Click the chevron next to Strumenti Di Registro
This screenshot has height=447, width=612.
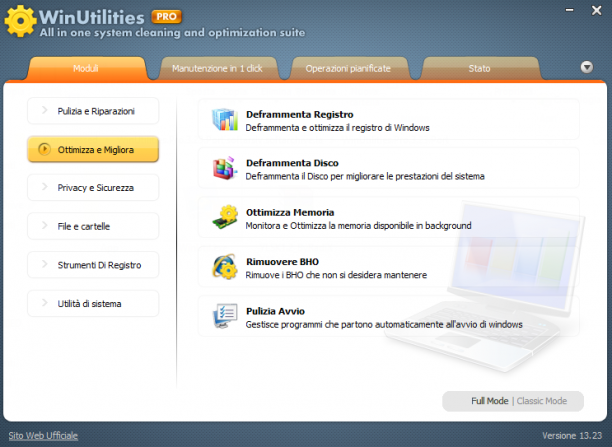(44, 264)
